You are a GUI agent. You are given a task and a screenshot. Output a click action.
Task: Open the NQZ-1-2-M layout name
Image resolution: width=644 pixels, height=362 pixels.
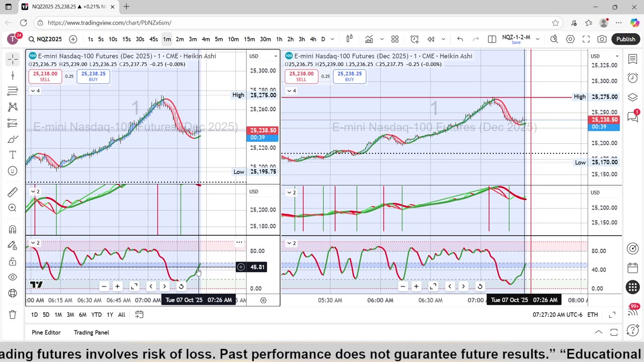coord(516,37)
